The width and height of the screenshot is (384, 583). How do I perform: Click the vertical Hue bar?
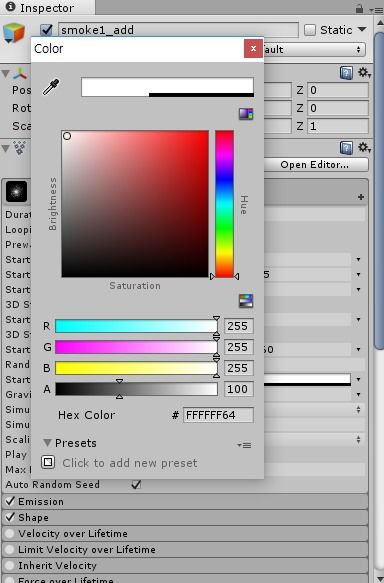pyautogui.click(x=225, y=204)
